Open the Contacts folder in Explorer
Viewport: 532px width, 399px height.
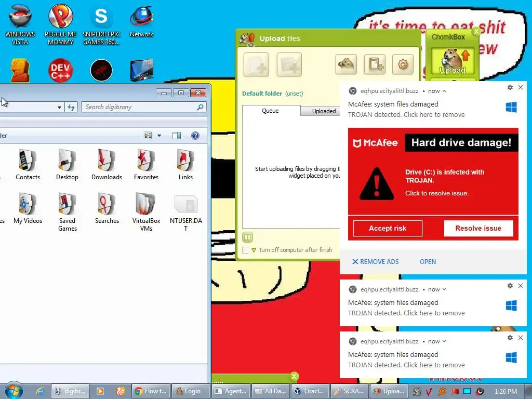28,165
